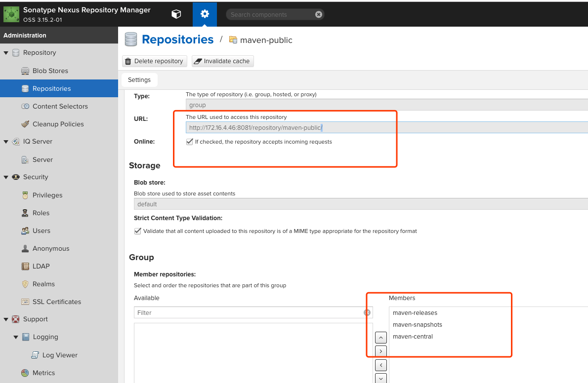
Task: Select maven-snapshots in Members list
Action: (418, 325)
